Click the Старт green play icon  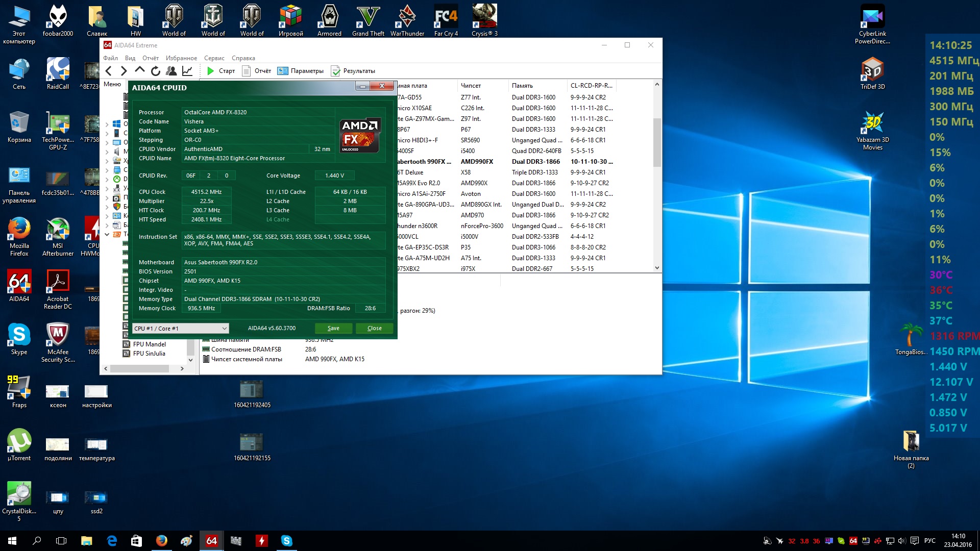pyautogui.click(x=210, y=71)
